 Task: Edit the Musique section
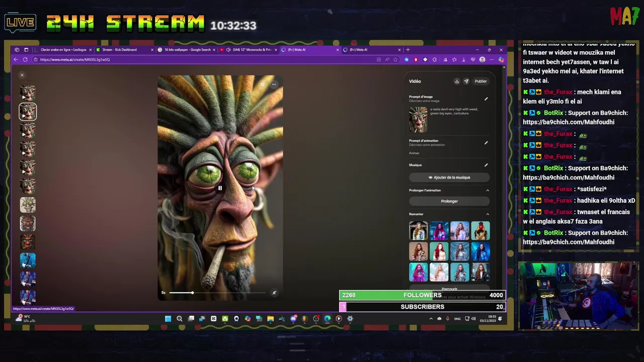click(x=486, y=165)
